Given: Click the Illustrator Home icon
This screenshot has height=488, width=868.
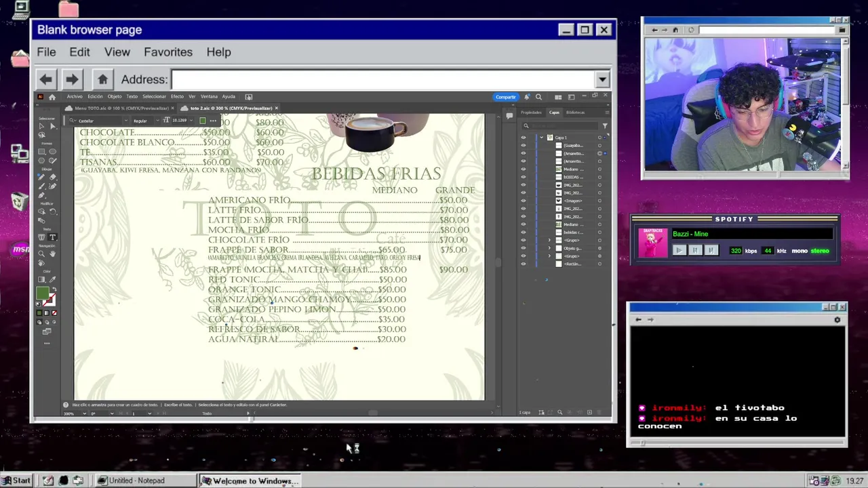Looking at the screenshot, I should 52,97.
